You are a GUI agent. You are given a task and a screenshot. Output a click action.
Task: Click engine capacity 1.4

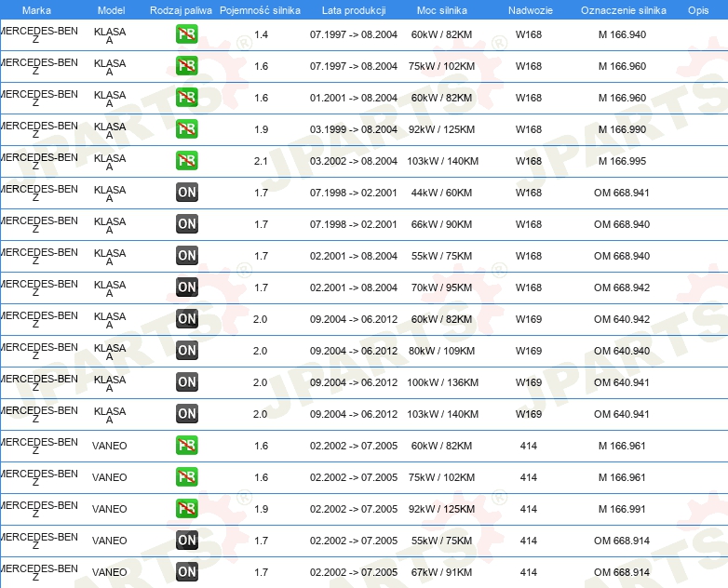point(261,34)
